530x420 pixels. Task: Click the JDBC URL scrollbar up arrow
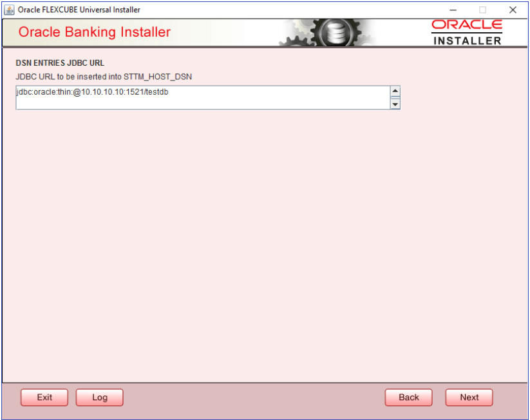(395, 91)
